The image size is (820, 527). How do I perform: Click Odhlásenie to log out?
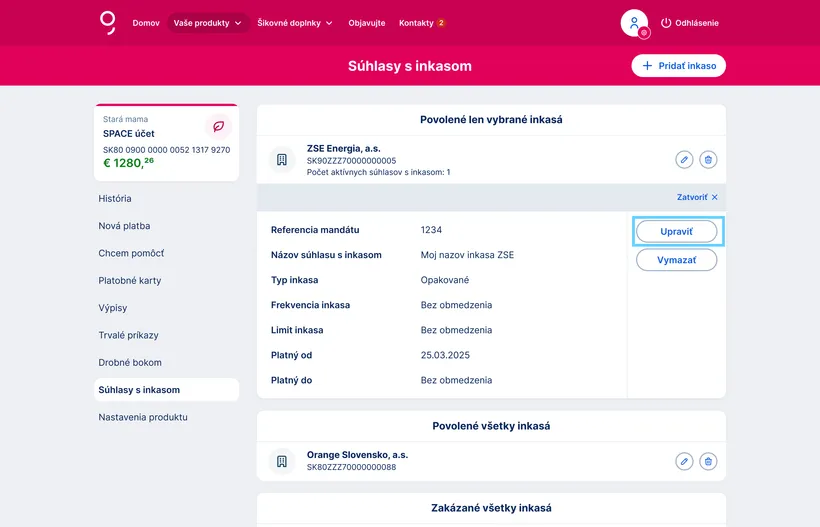pyautogui.click(x=689, y=23)
